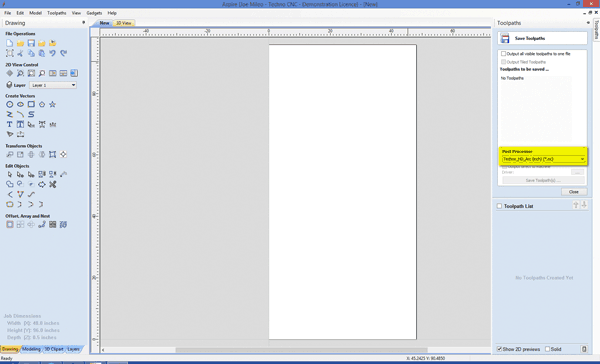The image size is (600, 364).
Task: Click the Copy Along Vectors icon
Action: [42, 225]
